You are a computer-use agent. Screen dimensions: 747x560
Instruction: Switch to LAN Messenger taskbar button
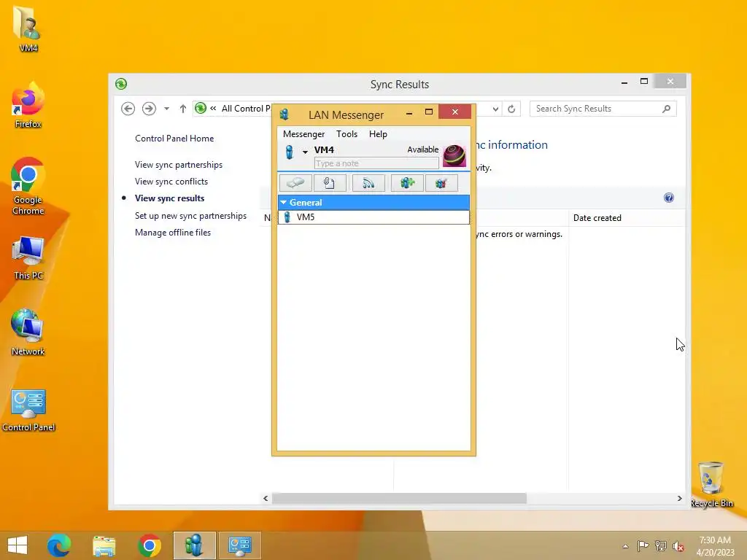[x=194, y=545]
